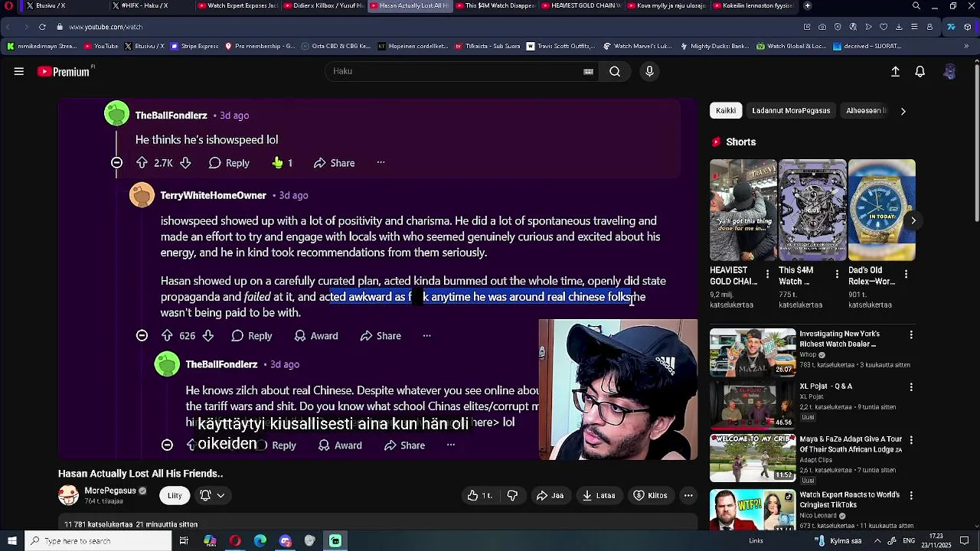This screenshot has width=980, height=551.
Task: Click the browser address bar
Action: pos(429,27)
